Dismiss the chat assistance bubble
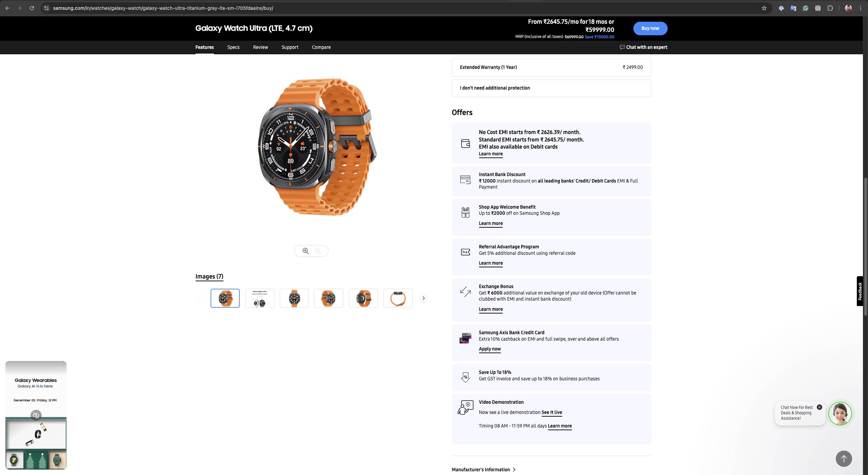This screenshot has width=868, height=475. click(x=820, y=407)
